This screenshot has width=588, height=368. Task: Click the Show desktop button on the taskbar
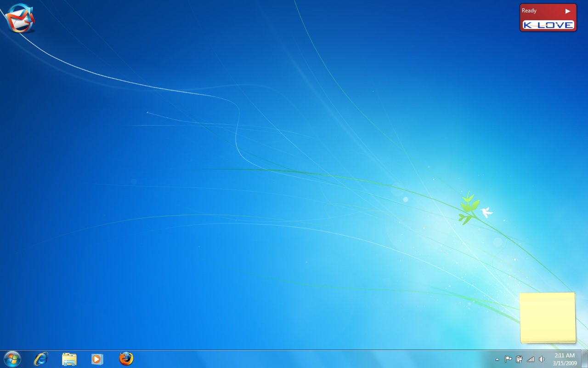pos(584,359)
